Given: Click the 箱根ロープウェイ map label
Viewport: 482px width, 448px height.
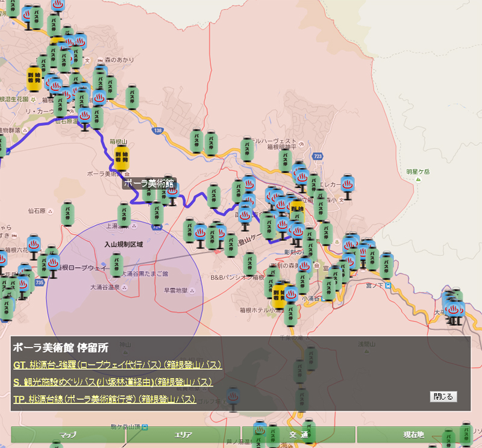Looking at the screenshot, I should coord(82,268).
